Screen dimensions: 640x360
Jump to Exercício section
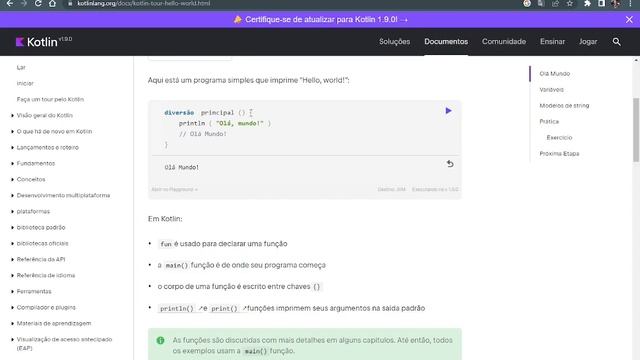pos(559,138)
